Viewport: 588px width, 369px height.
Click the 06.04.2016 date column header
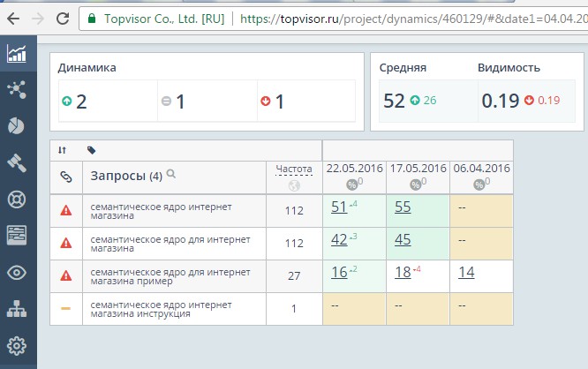481,169
